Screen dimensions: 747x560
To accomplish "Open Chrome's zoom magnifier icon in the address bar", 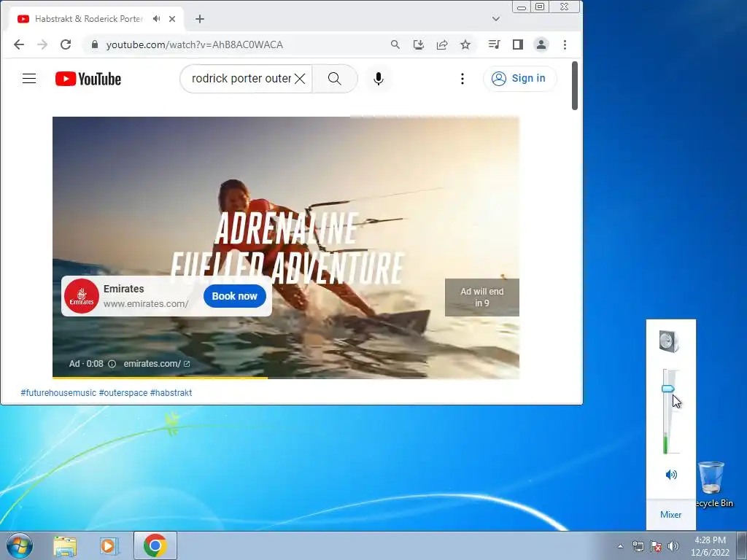I will [395, 44].
